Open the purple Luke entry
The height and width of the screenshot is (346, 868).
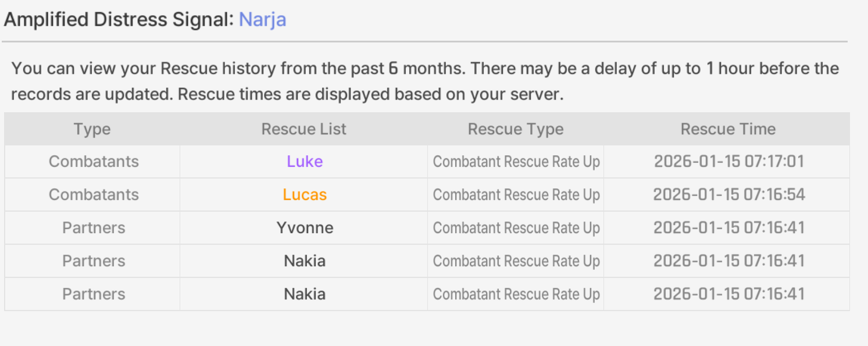(304, 162)
